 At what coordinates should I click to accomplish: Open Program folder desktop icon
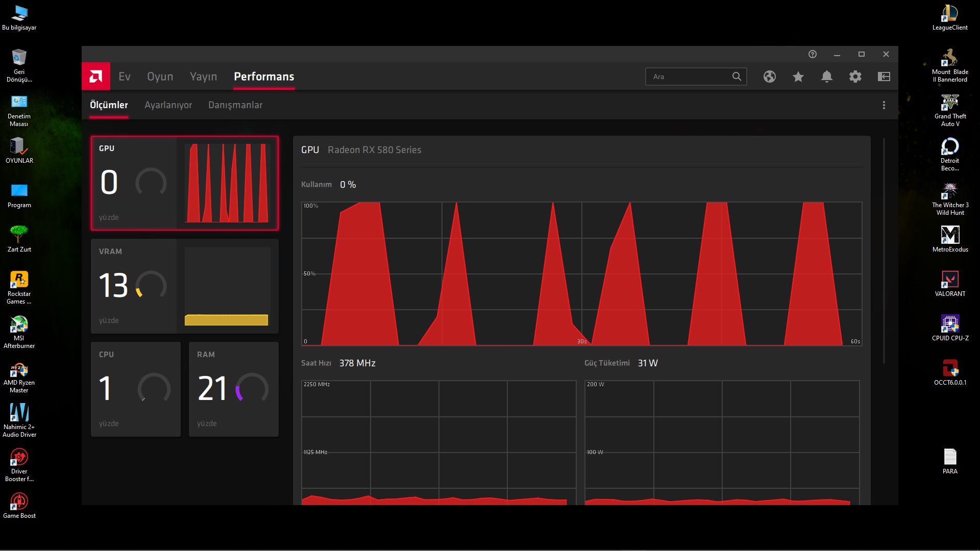[x=19, y=195]
